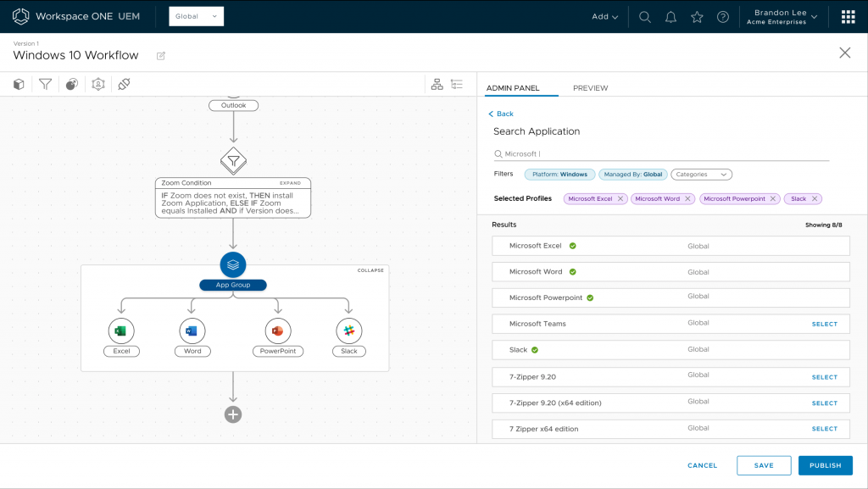Add a step with the plus node

click(233, 414)
